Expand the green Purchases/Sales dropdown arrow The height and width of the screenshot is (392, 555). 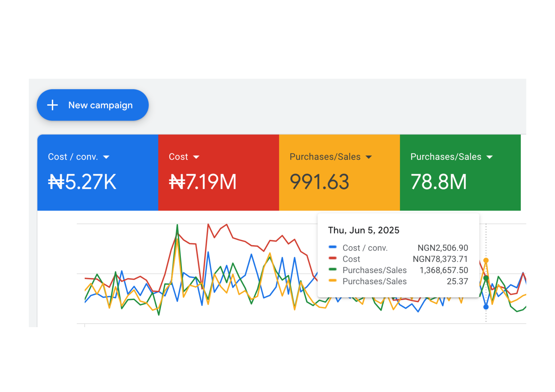coord(490,157)
